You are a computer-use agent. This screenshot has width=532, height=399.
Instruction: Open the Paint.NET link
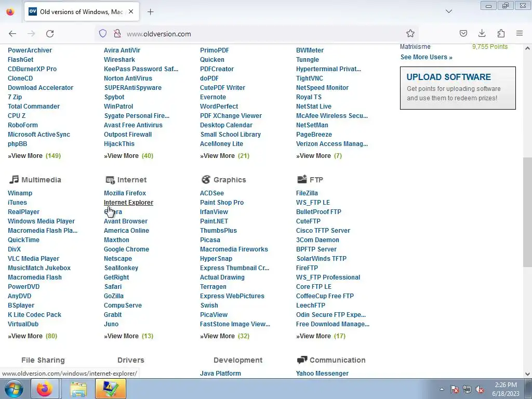214,221
